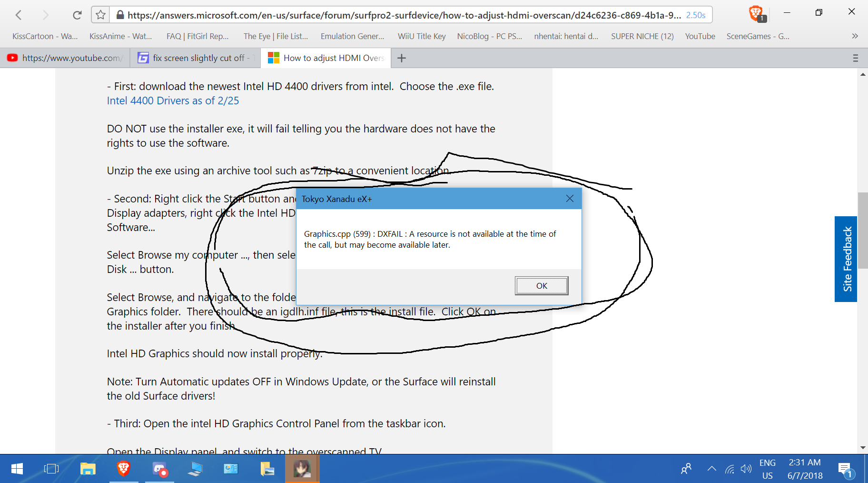Image resolution: width=868 pixels, height=483 pixels.
Task: Open the WiiU Title Key bookmark
Action: tap(422, 36)
